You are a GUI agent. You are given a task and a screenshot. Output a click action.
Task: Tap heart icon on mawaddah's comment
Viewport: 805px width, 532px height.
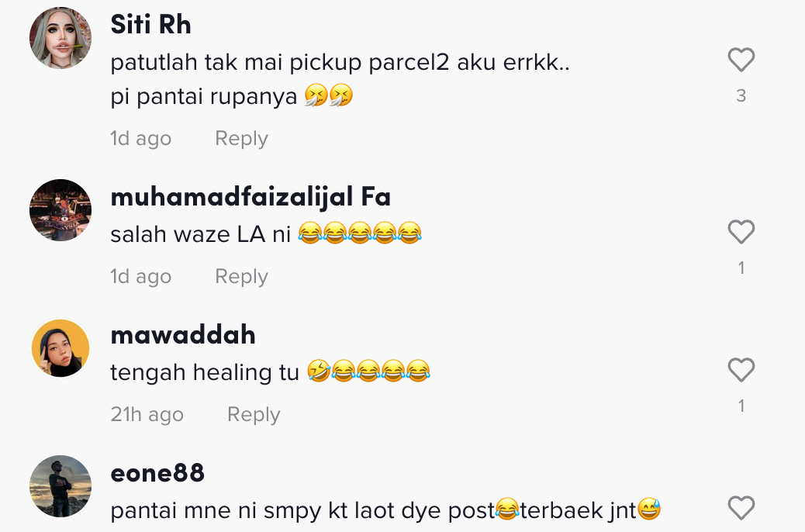click(741, 370)
